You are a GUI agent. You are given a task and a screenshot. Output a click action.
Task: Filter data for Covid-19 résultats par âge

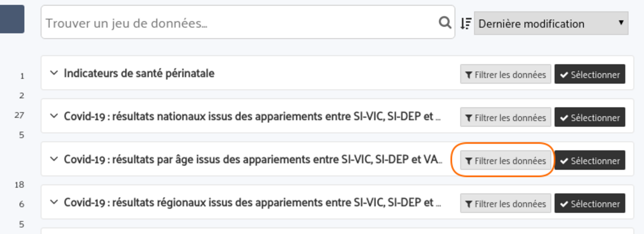tap(506, 160)
